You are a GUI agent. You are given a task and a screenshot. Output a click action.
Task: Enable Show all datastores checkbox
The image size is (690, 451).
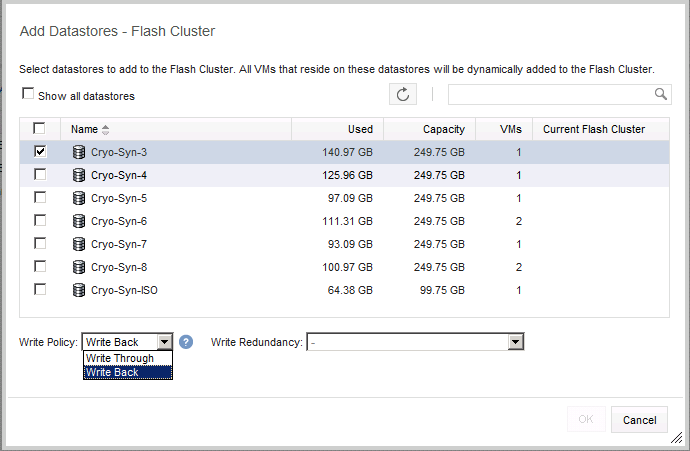pos(28,94)
